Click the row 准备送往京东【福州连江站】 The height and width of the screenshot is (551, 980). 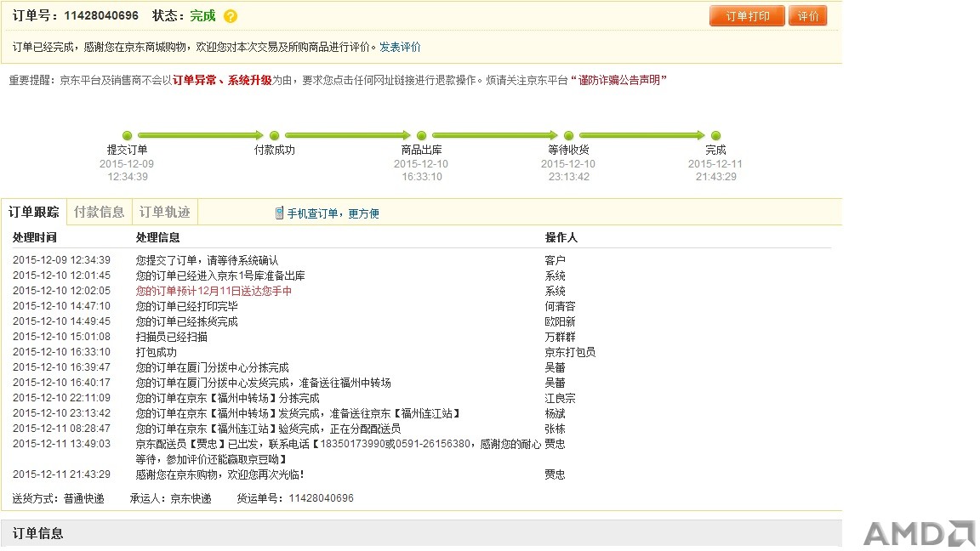coord(299,413)
